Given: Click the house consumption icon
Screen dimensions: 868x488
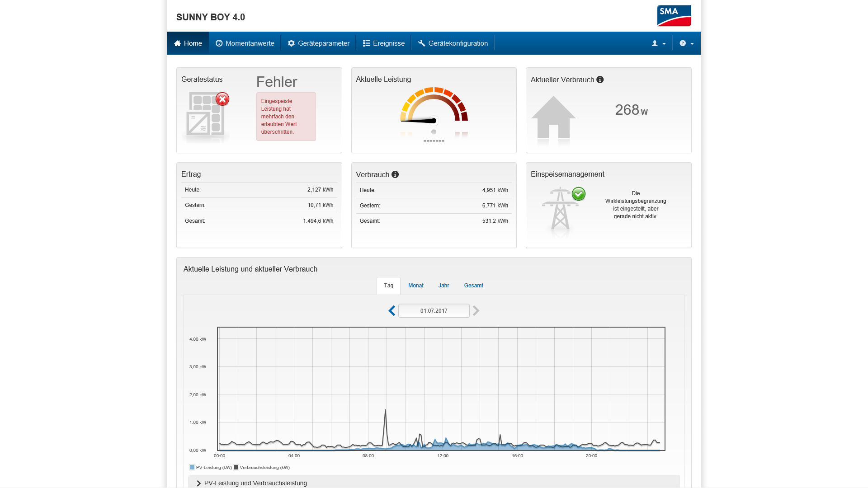Looking at the screenshot, I should coord(553,117).
